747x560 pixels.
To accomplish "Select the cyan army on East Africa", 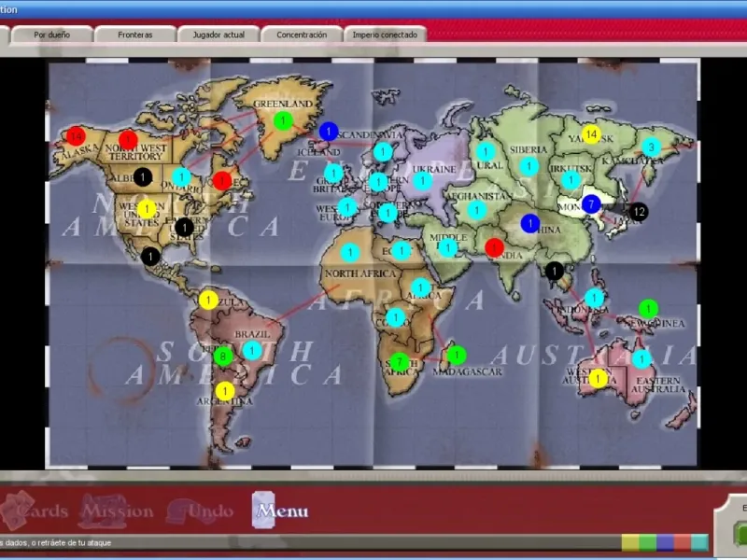I will click(421, 287).
